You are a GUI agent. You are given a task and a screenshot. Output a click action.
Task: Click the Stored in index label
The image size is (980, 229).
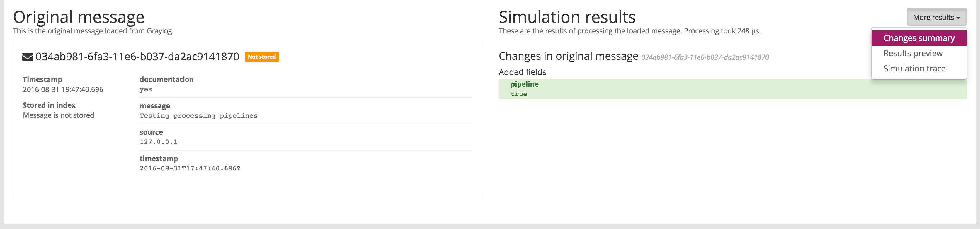click(49, 105)
